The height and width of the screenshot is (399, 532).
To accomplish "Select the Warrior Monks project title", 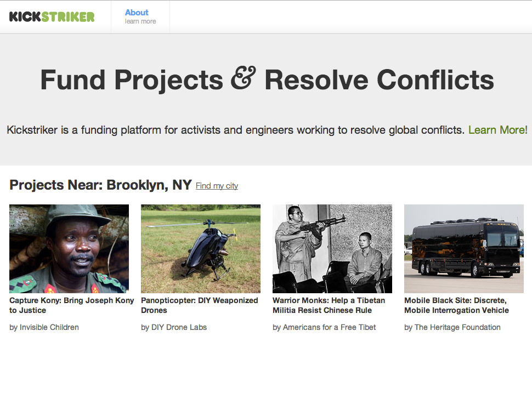I will [x=329, y=305].
